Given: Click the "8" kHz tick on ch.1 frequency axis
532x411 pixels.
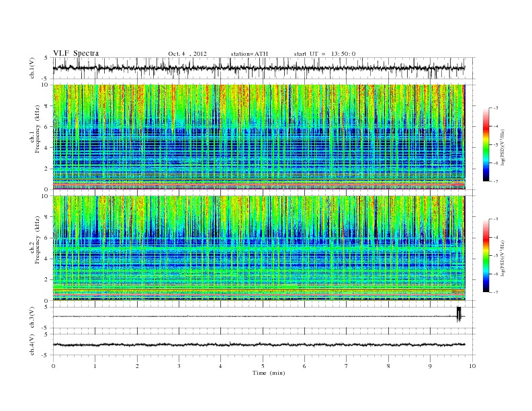Looking at the screenshot, I should pos(46,106).
